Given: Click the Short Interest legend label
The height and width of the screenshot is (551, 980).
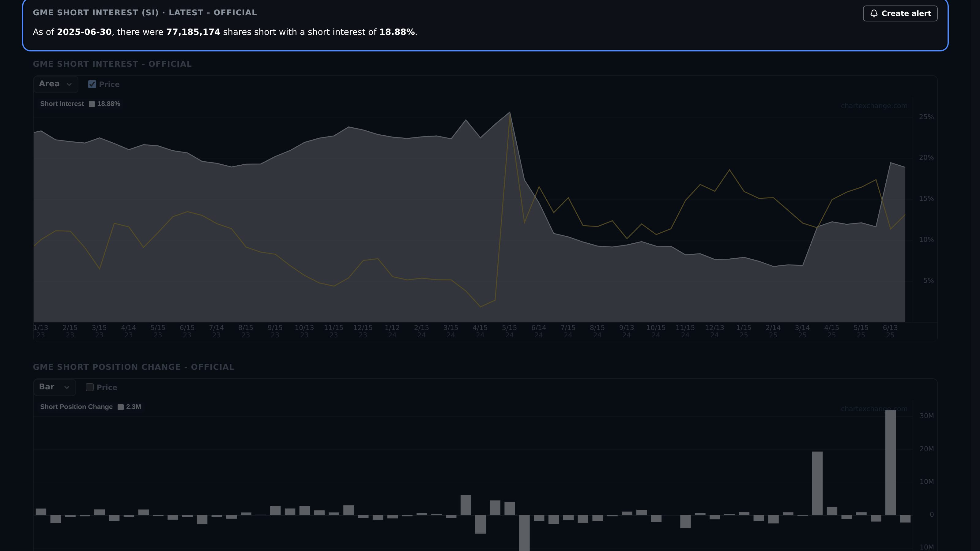Looking at the screenshot, I should [62, 104].
